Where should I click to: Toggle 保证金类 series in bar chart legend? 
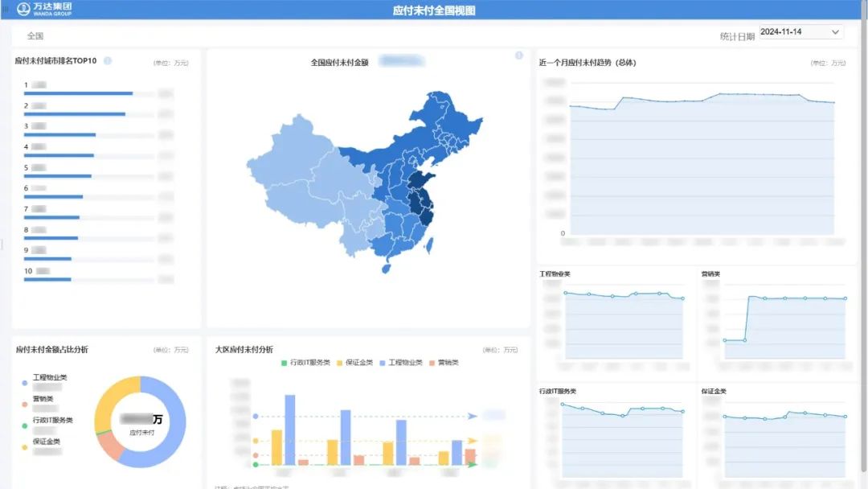pyautogui.click(x=354, y=363)
